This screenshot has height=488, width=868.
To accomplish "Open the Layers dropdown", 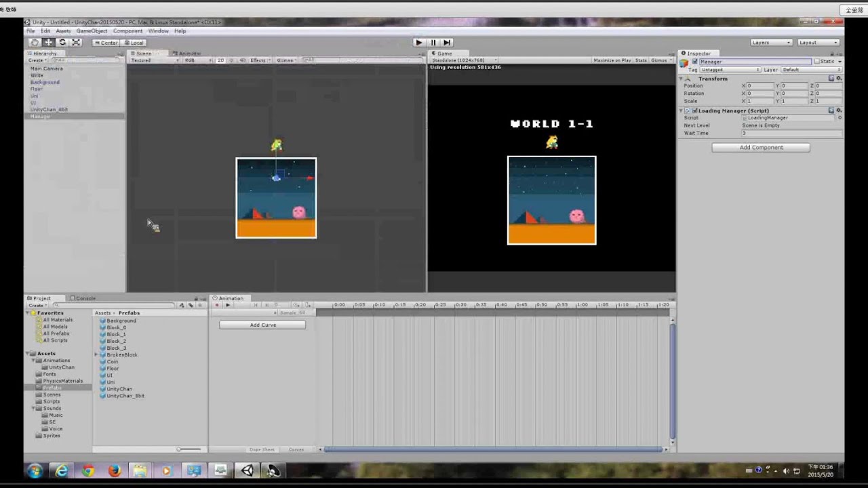I will click(x=771, y=43).
